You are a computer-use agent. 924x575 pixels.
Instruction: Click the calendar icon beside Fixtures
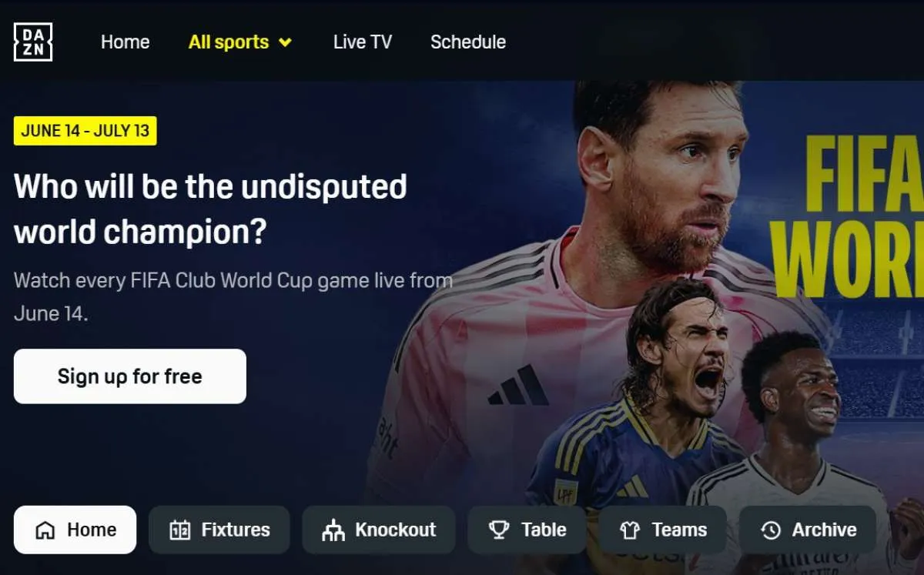coord(179,530)
